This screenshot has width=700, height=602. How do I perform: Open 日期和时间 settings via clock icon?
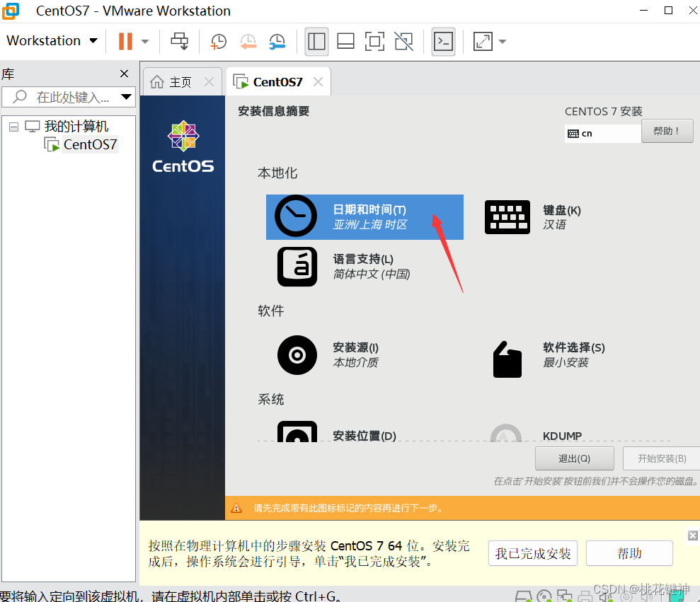(296, 216)
